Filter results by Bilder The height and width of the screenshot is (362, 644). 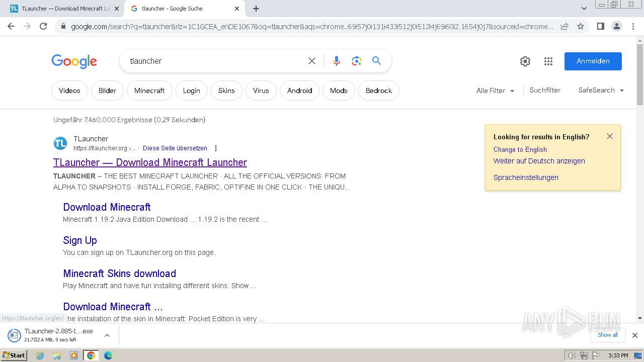click(x=107, y=90)
